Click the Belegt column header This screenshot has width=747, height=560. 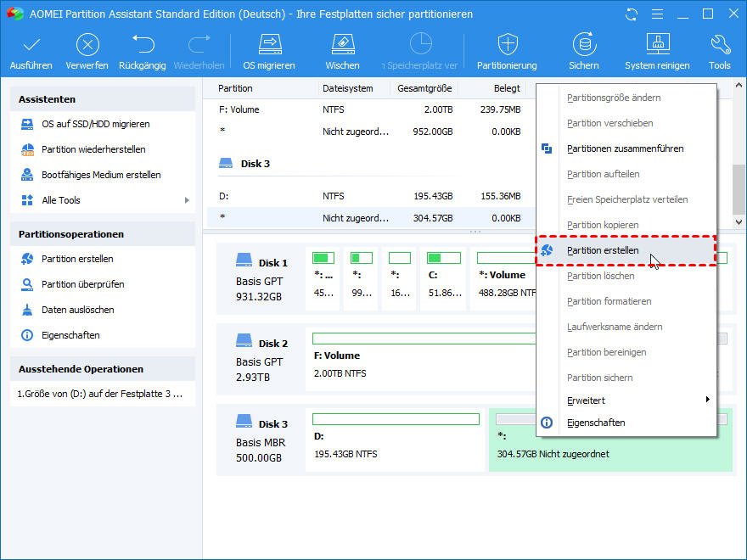(x=507, y=88)
